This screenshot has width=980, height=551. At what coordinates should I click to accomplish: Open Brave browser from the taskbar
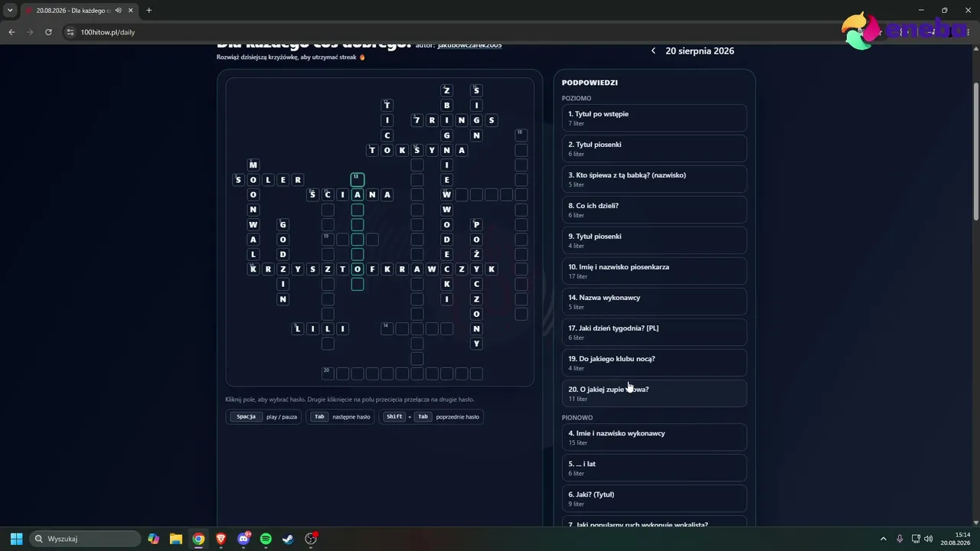pyautogui.click(x=221, y=539)
